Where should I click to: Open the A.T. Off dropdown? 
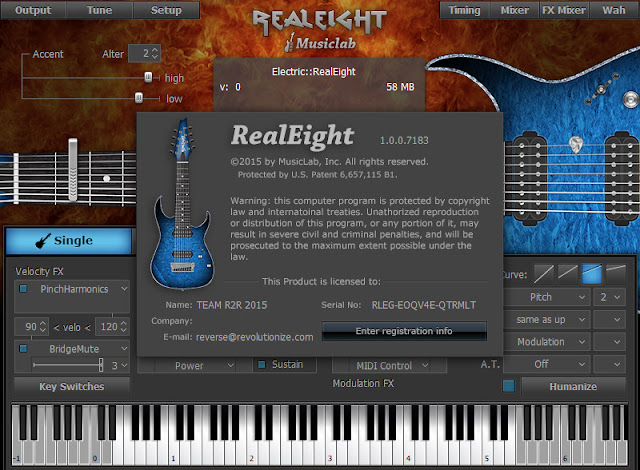tap(547, 364)
